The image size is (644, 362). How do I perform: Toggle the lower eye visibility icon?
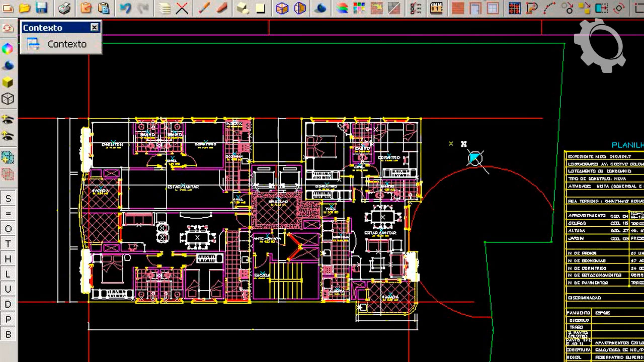(8, 136)
